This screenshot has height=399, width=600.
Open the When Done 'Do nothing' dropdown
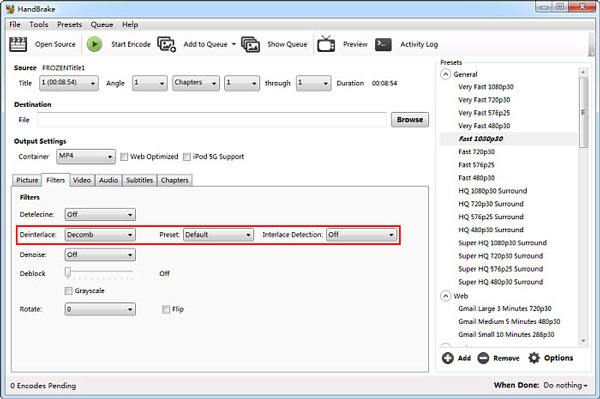(x=565, y=385)
